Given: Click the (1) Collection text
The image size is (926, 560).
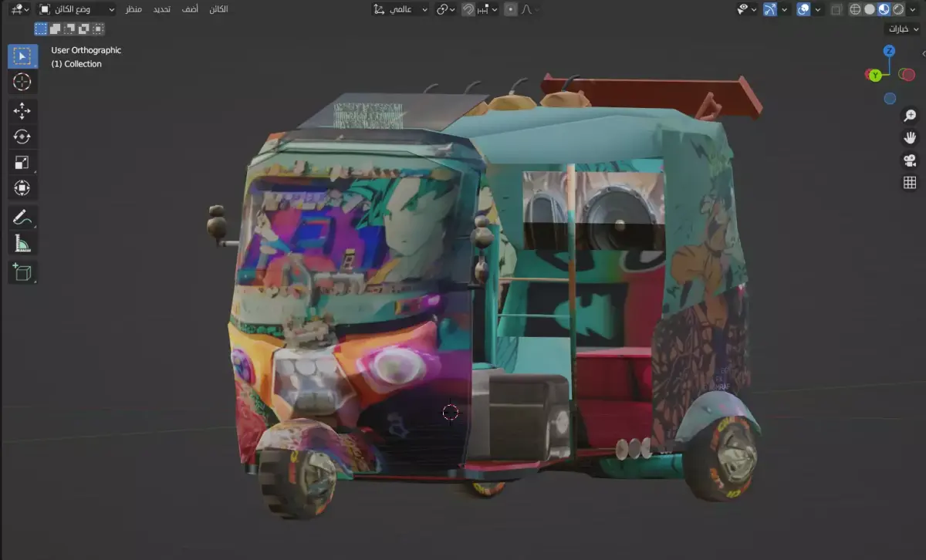Looking at the screenshot, I should coord(76,64).
